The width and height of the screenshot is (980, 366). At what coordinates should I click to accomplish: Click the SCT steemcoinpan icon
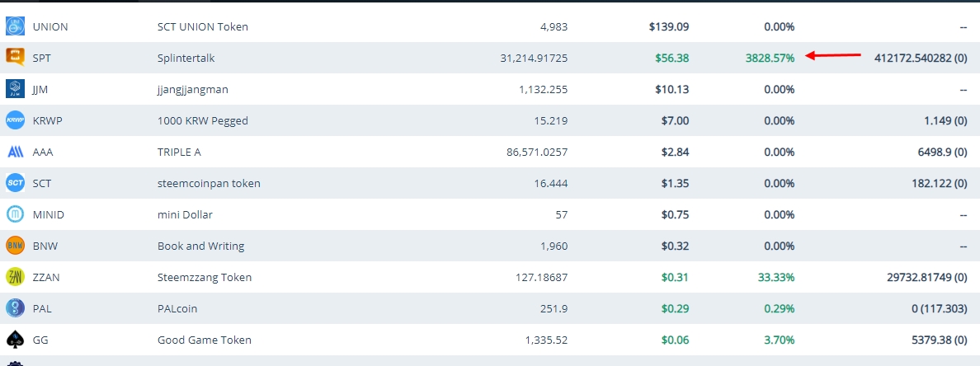pos(15,183)
